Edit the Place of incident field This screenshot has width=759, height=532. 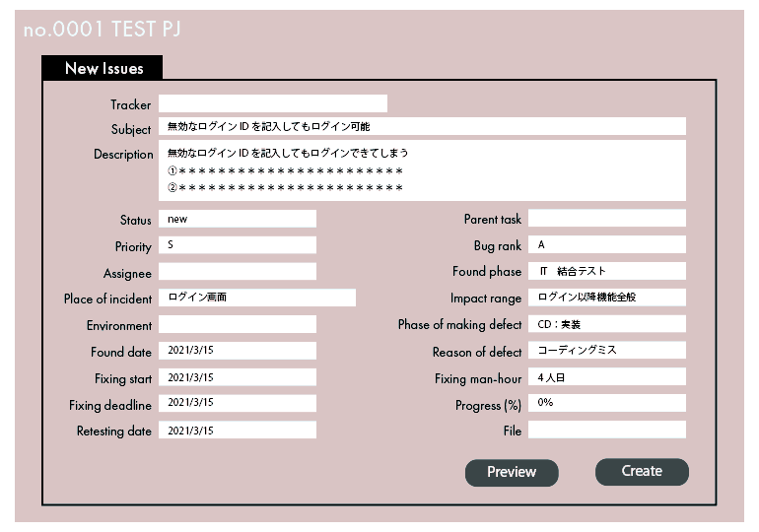click(257, 298)
